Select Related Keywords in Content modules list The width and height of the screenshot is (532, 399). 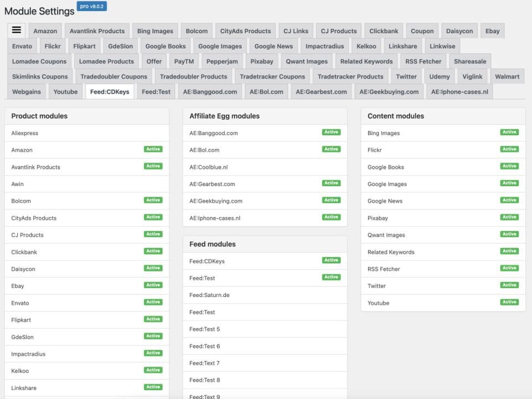point(443,252)
